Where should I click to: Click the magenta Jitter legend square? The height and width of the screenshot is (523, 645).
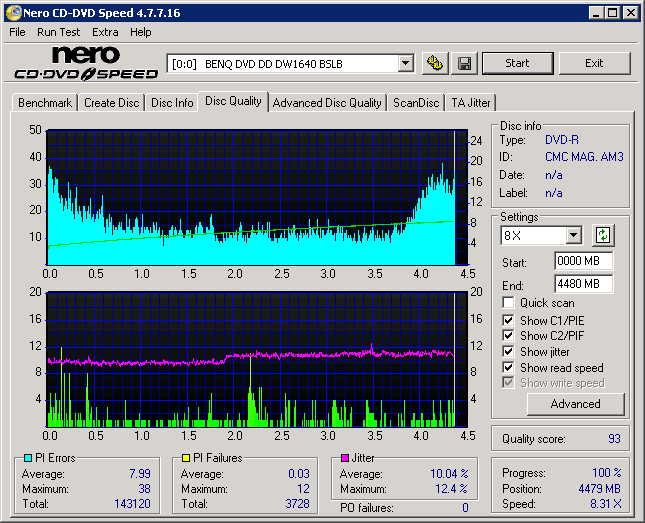click(x=344, y=458)
